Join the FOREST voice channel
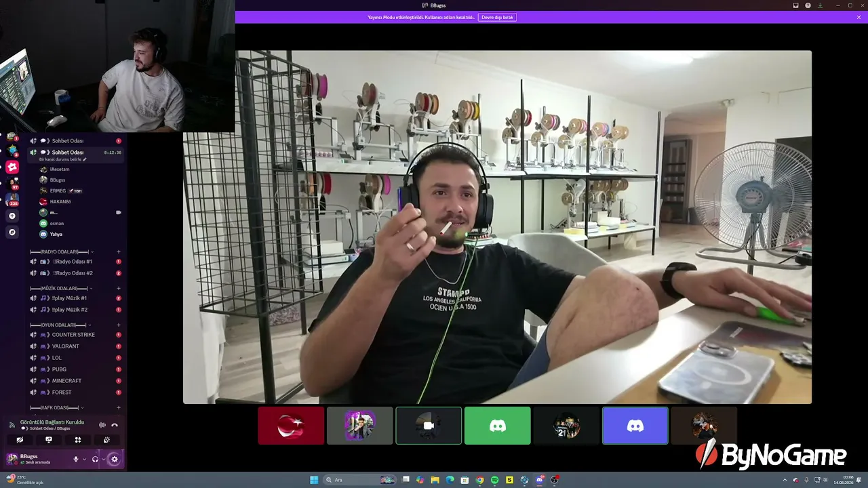Screen dimensions: 868x488 (x=75, y=392)
